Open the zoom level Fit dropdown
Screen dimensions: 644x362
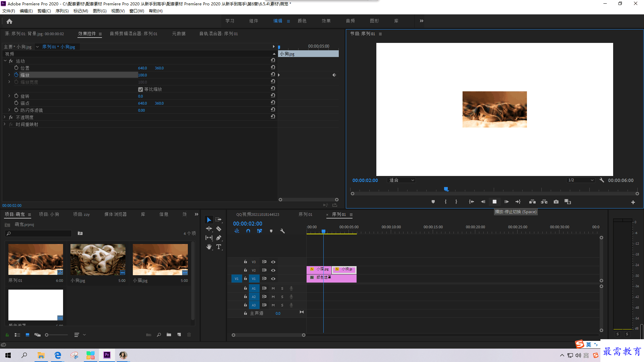pyautogui.click(x=401, y=180)
